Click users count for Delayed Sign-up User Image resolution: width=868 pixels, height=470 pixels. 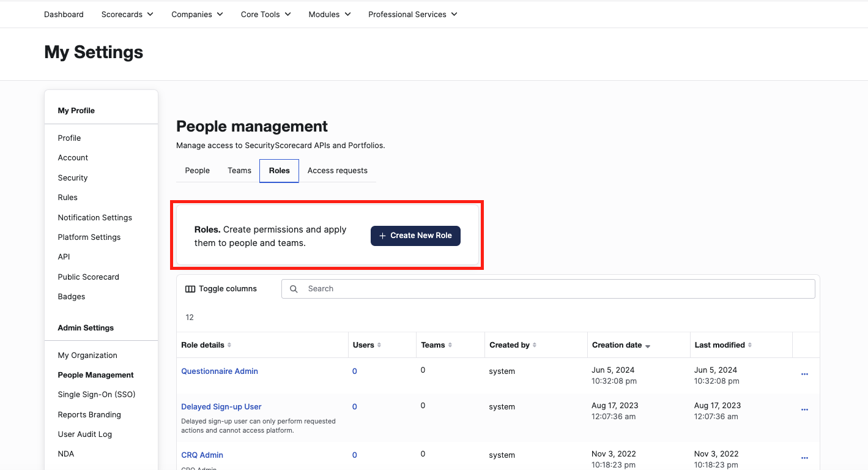click(x=355, y=407)
